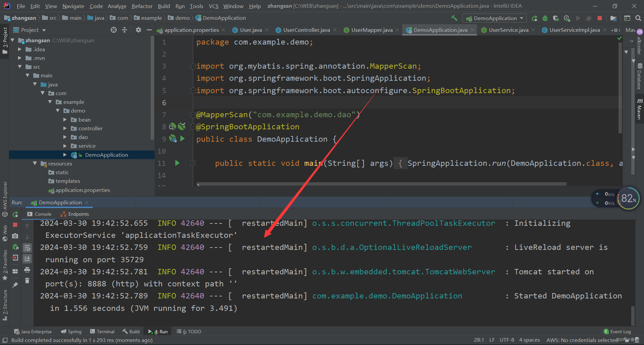Toggle the Maven side panel
The image size is (644, 345).
(639, 109)
